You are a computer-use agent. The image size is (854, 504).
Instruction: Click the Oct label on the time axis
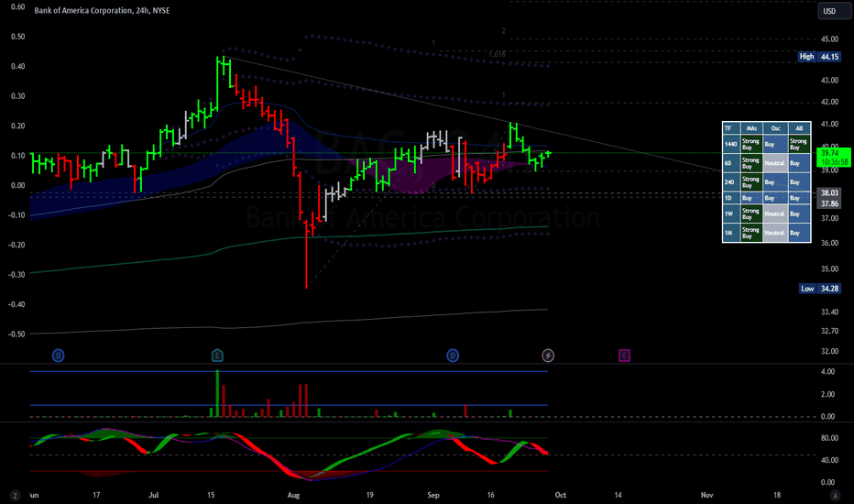pos(561,495)
